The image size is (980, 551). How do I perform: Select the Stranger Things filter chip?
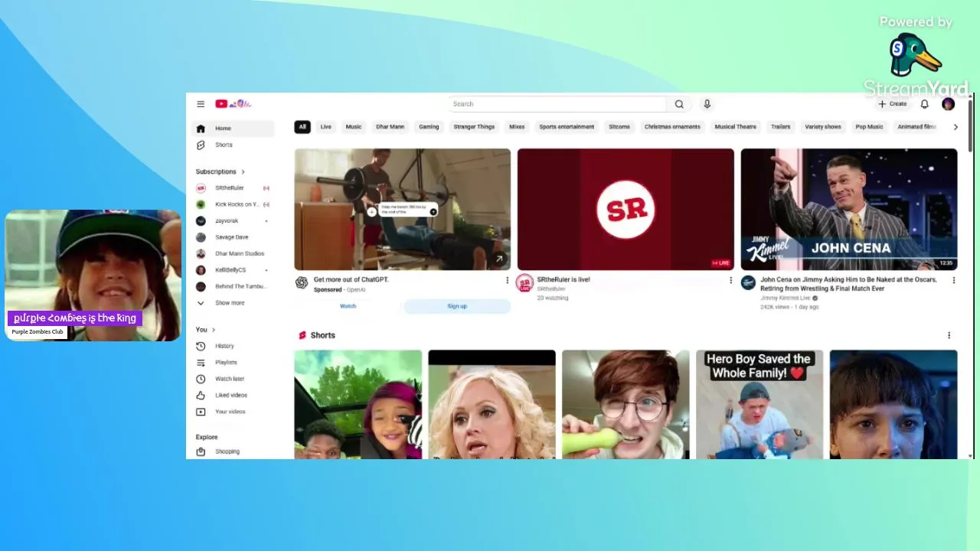pyautogui.click(x=474, y=127)
